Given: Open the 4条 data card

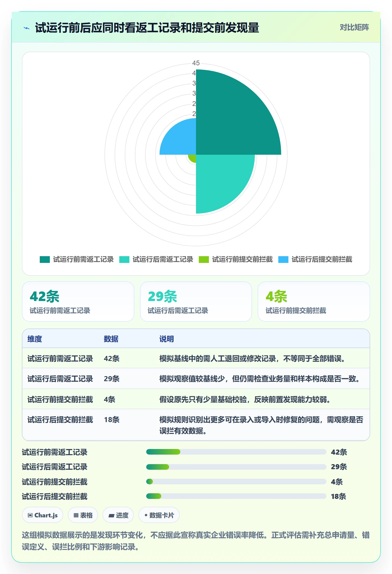Looking at the screenshot, I should point(314,302).
